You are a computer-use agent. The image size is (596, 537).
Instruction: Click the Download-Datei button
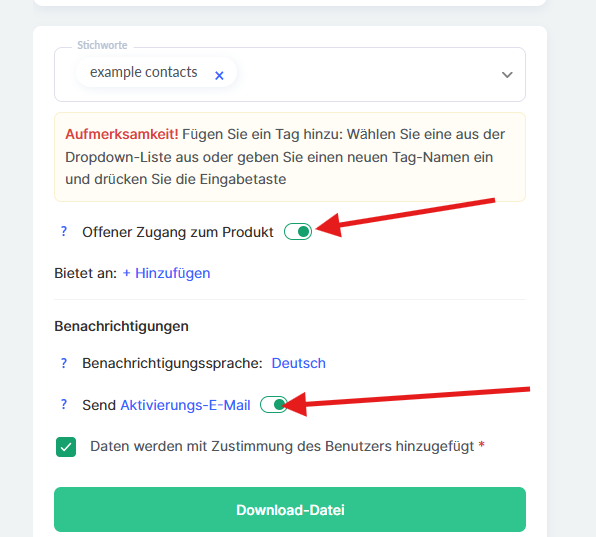coord(290,509)
